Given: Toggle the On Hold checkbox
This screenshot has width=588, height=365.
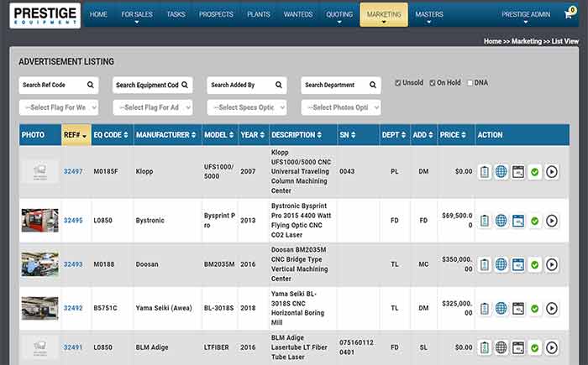Looking at the screenshot, I should point(433,83).
